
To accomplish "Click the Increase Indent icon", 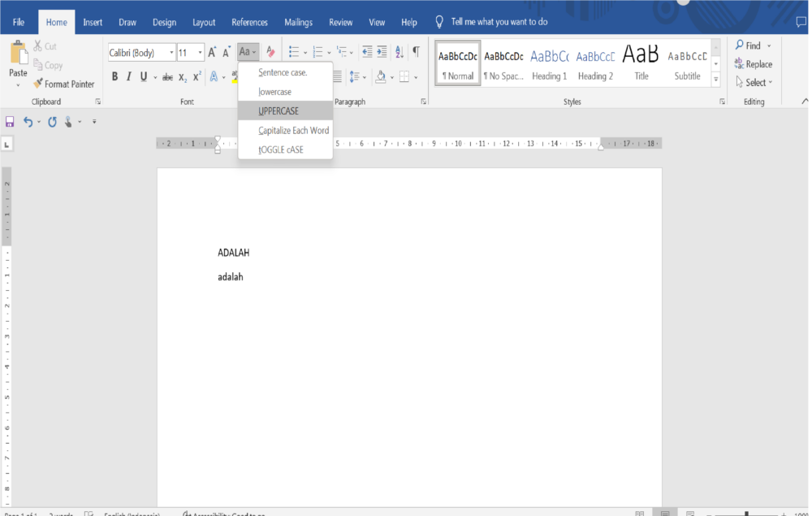I will 382,52.
